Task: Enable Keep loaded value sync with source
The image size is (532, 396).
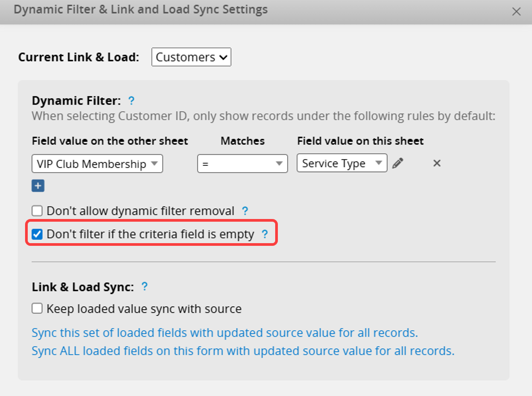Action: coord(37,308)
